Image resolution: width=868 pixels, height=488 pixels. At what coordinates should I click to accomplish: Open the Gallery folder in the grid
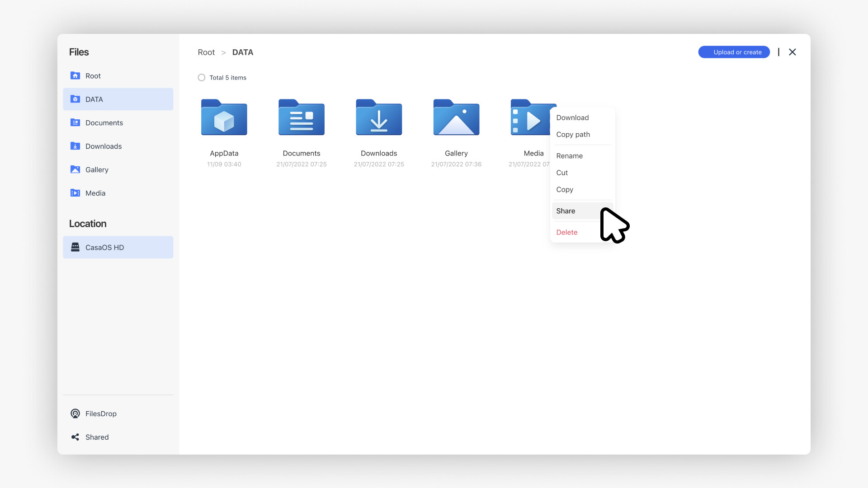click(x=456, y=117)
